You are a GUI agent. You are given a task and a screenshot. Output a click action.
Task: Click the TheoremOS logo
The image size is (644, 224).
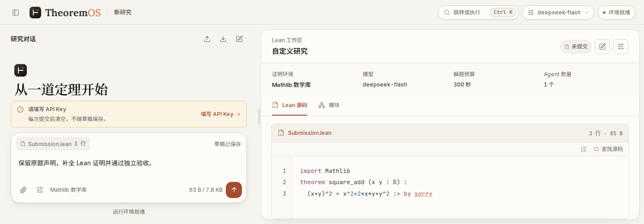65,13
